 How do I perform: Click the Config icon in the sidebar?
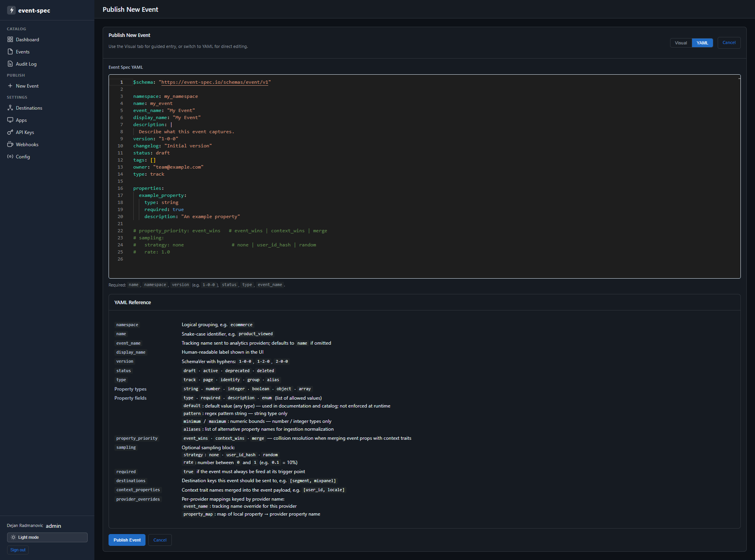pyautogui.click(x=10, y=156)
